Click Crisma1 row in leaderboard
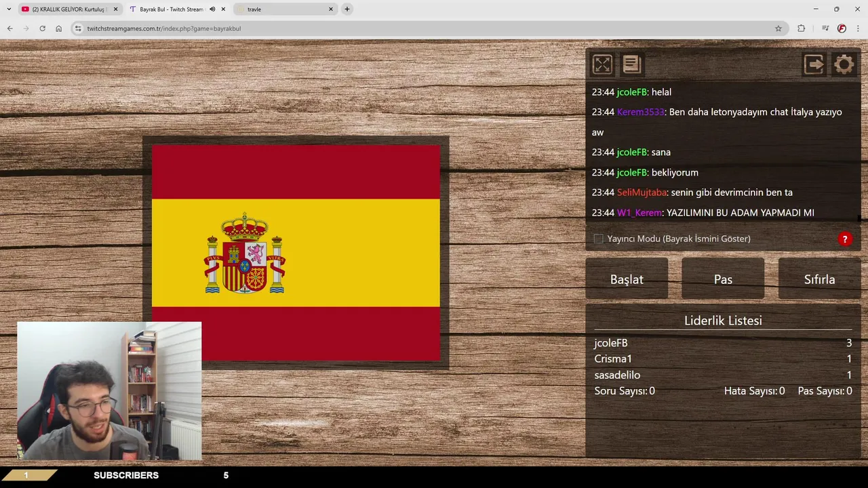 coord(723,359)
